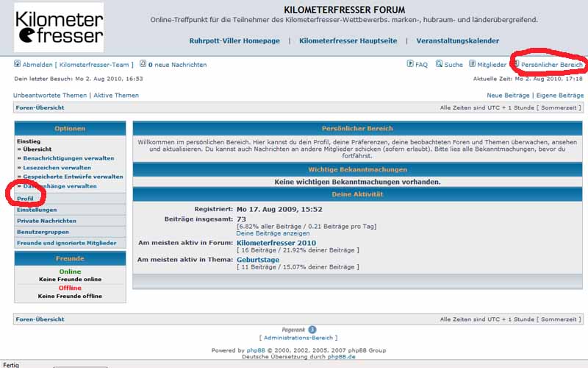Open the Profil section

[25, 199]
